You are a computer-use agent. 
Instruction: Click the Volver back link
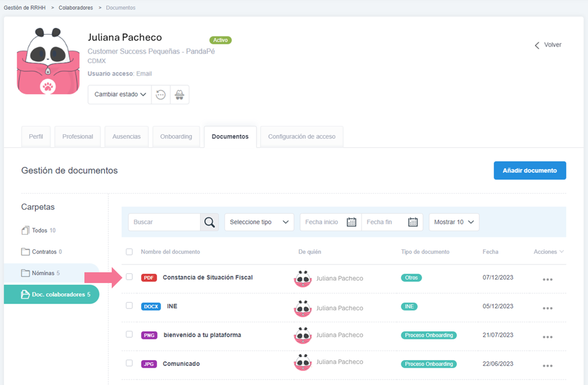point(548,45)
